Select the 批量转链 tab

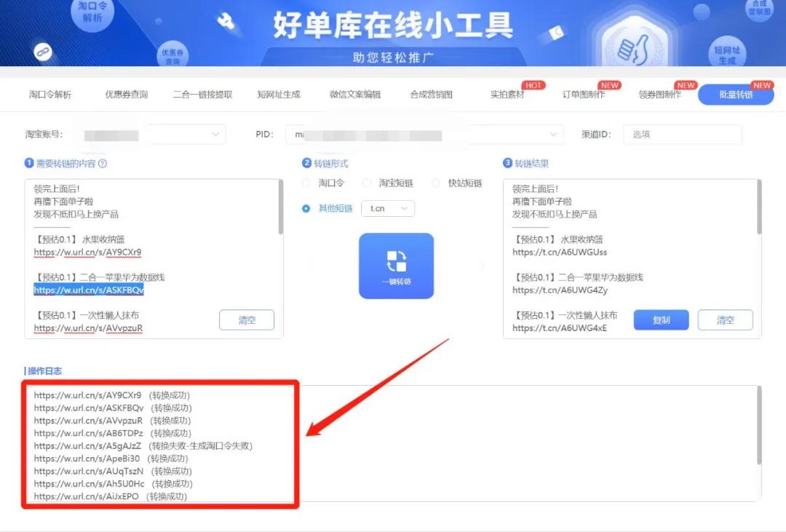pyautogui.click(x=736, y=95)
